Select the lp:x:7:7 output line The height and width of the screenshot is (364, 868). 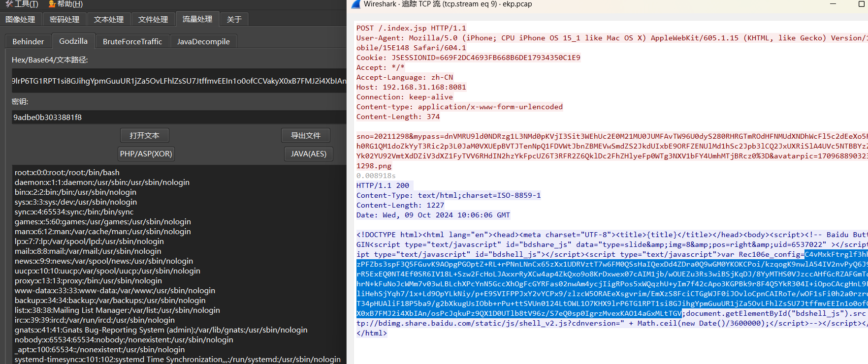[89, 241]
